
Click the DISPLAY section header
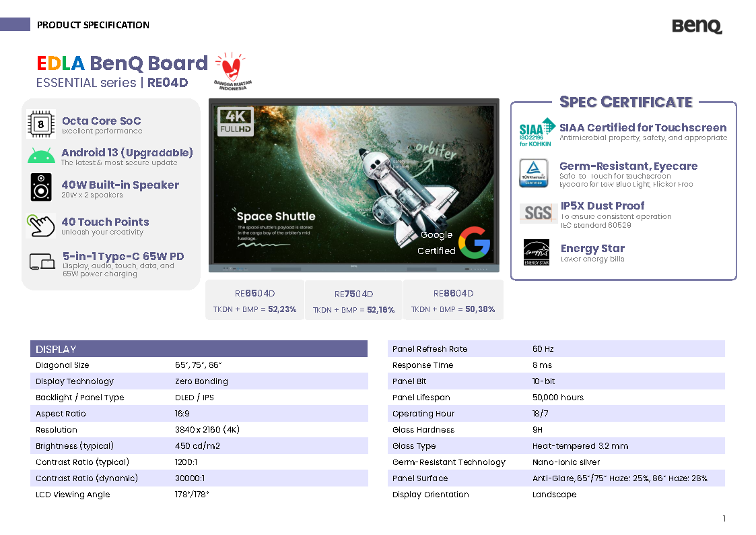[199, 349]
